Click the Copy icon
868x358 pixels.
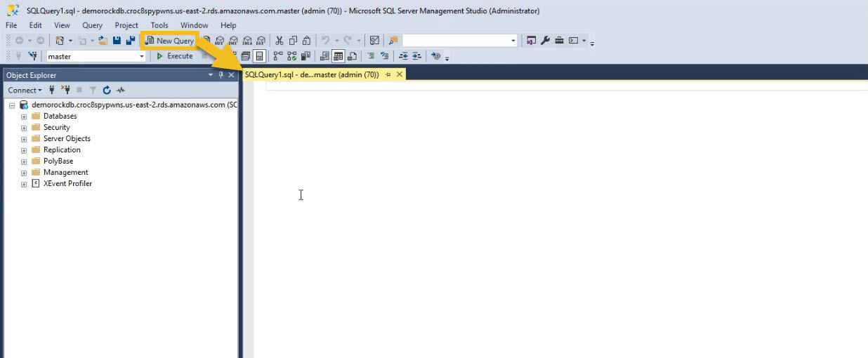(x=293, y=41)
